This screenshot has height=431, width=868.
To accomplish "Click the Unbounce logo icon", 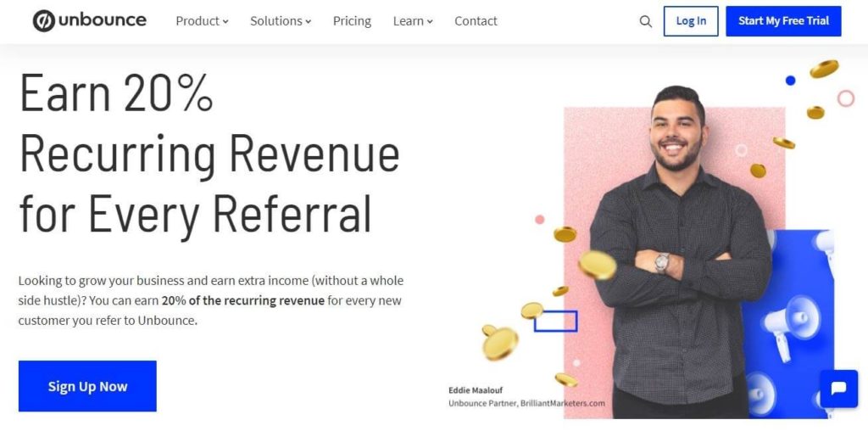I will [x=44, y=21].
